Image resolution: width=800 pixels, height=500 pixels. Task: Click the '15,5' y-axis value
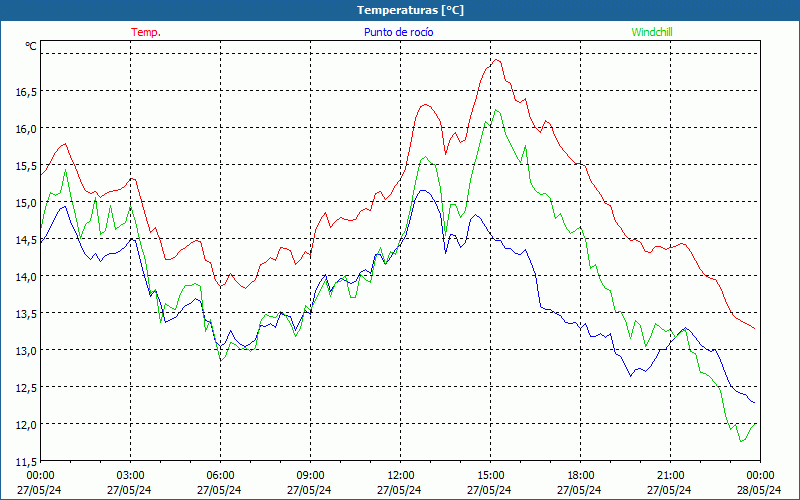coord(26,166)
